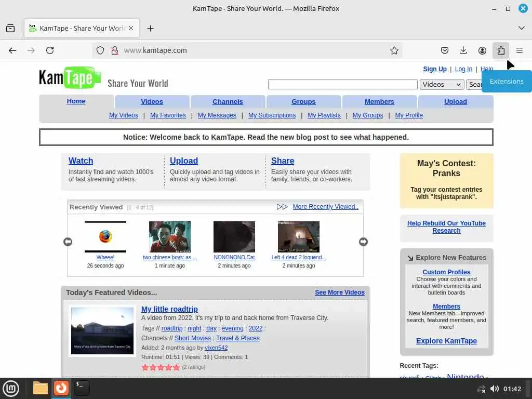Open My Profile link
This screenshot has height=399, width=532.
click(x=409, y=115)
